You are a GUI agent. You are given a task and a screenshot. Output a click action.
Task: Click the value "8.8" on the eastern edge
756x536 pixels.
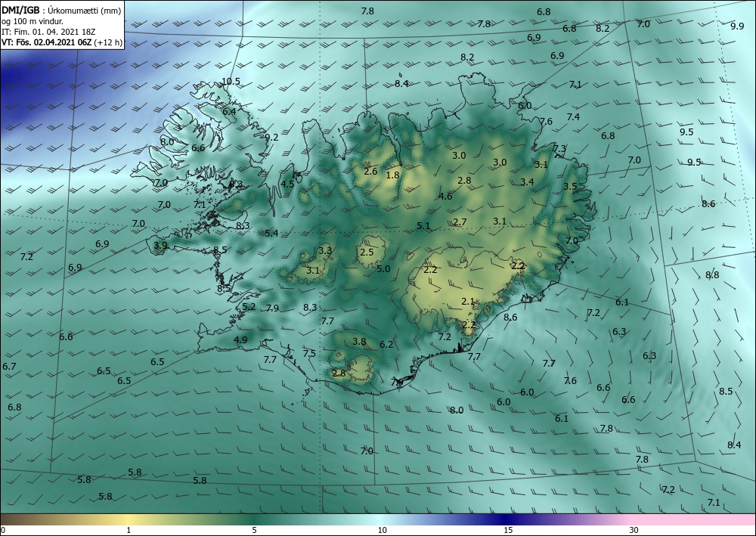[x=712, y=274]
